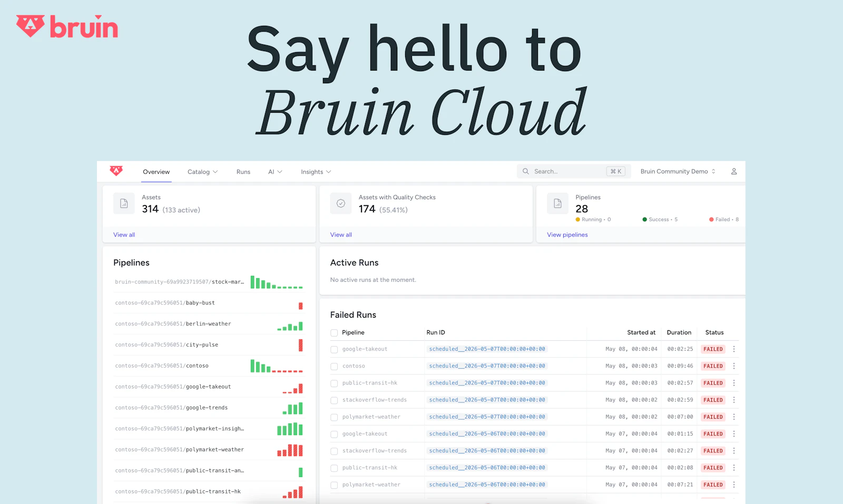Switch to the Overview tab

tap(156, 172)
